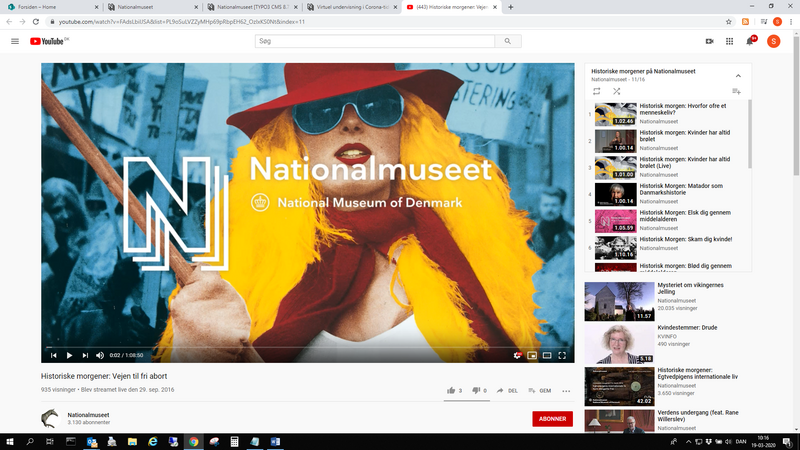Click the browser address bar
This screenshot has width=800, height=450.
click(388, 22)
